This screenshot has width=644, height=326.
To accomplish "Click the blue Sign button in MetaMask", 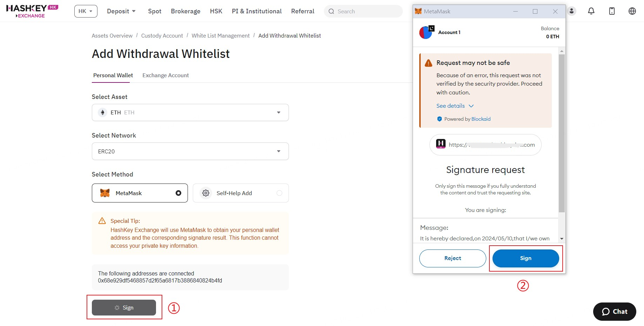I will tap(526, 258).
